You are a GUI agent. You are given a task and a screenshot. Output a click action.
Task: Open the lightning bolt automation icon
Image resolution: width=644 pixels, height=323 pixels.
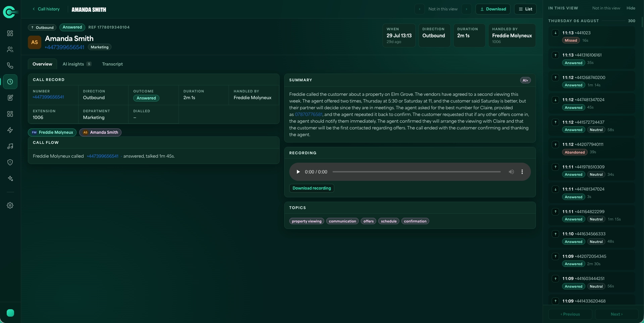(10, 130)
